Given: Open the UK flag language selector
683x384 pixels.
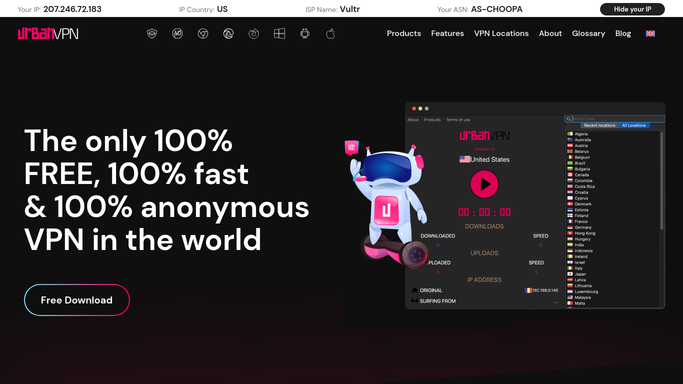Looking at the screenshot, I should coord(650,34).
